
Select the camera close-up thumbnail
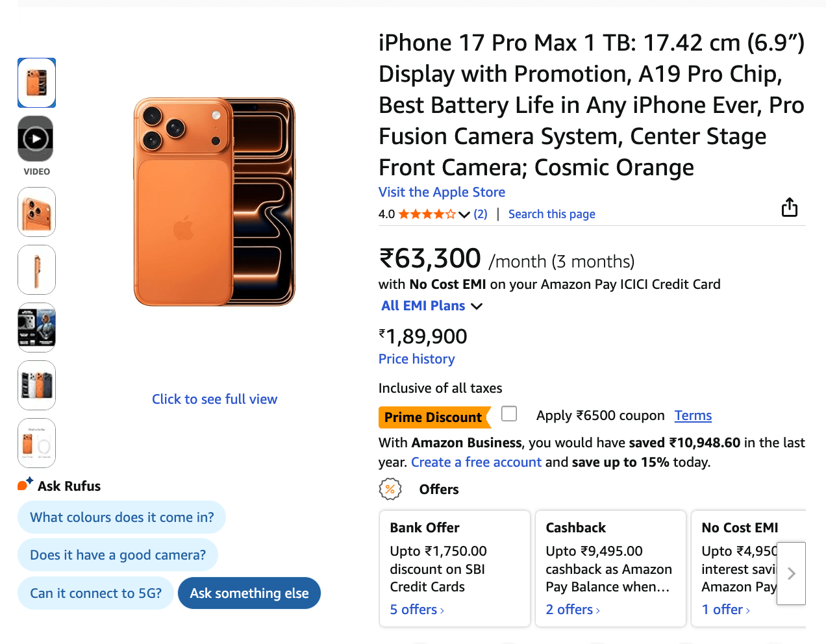[36, 212]
